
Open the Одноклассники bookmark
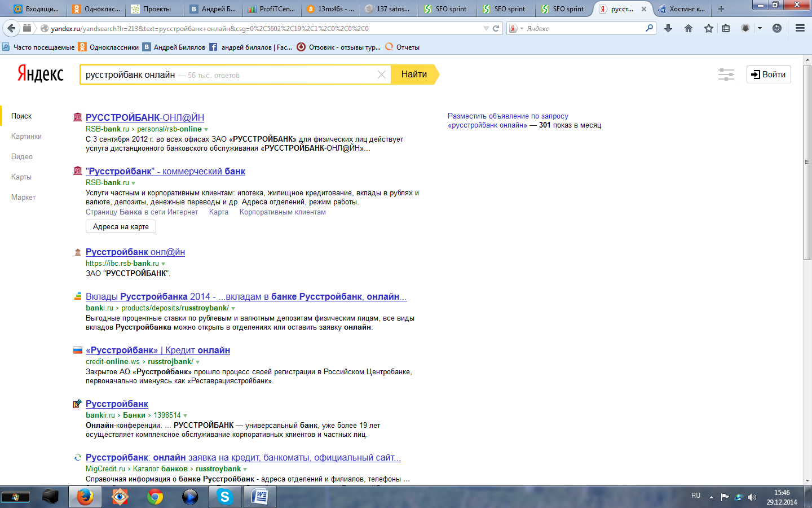point(109,47)
